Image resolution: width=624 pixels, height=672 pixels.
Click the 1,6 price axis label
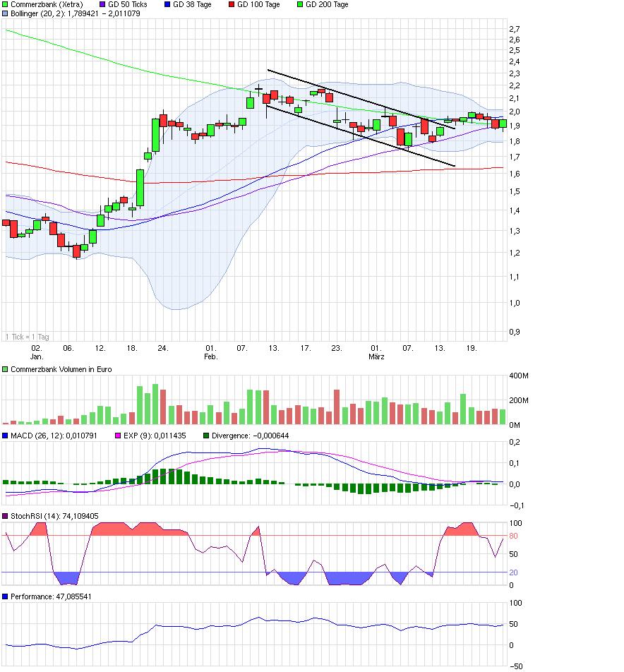515,174
